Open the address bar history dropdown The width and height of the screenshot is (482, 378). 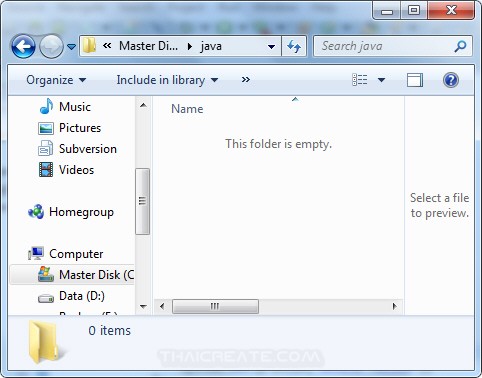[272, 47]
